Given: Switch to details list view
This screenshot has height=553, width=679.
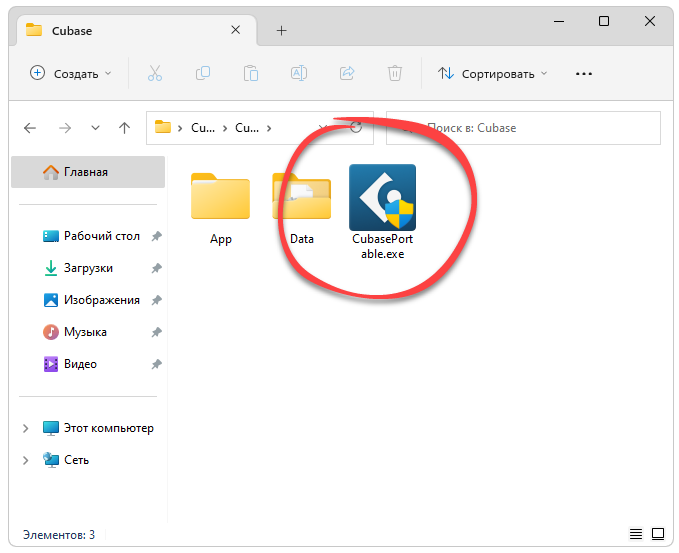Looking at the screenshot, I should 636,534.
